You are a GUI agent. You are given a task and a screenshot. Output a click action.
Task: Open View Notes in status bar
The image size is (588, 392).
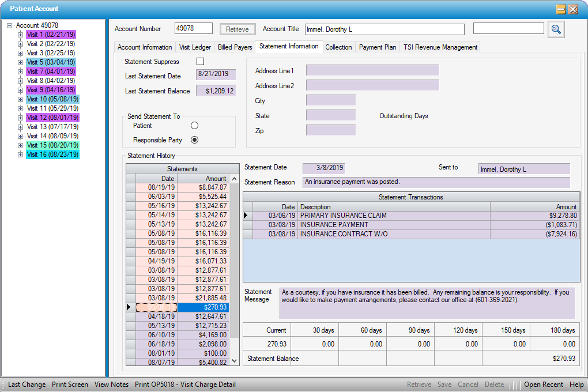coord(111,385)
